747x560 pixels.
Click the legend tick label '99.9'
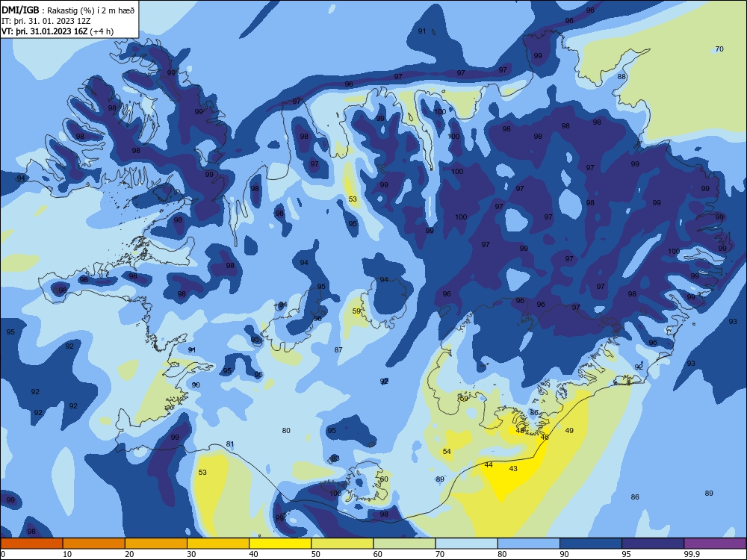(692, 554)
